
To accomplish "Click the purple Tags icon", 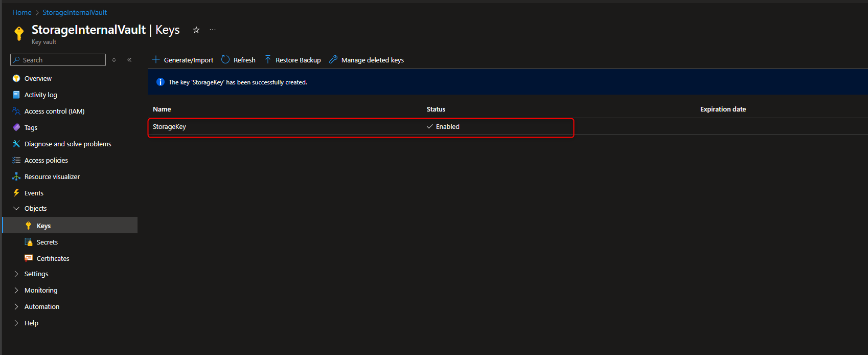I will click(x=16, y=127).
